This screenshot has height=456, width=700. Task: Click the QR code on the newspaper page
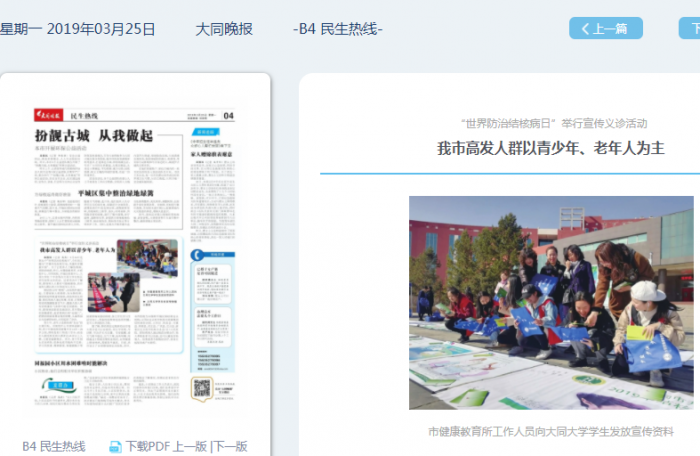pos(202,388)
